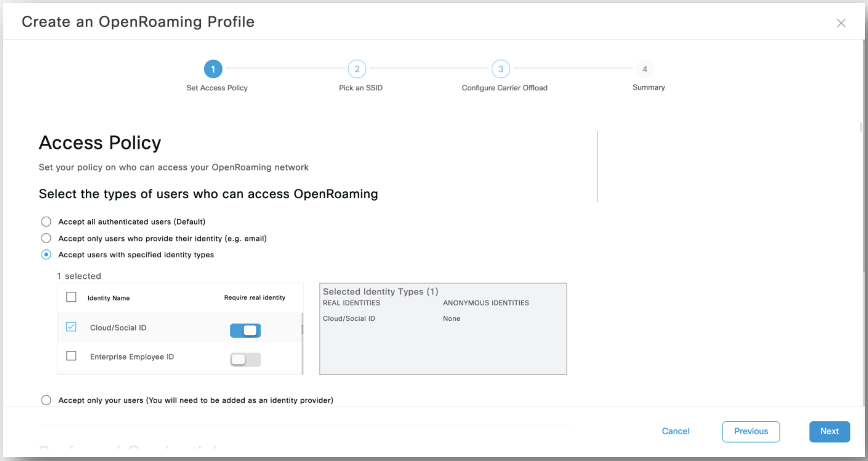Check the Enterprise Employee ID checkbox

tap(71, 356)
